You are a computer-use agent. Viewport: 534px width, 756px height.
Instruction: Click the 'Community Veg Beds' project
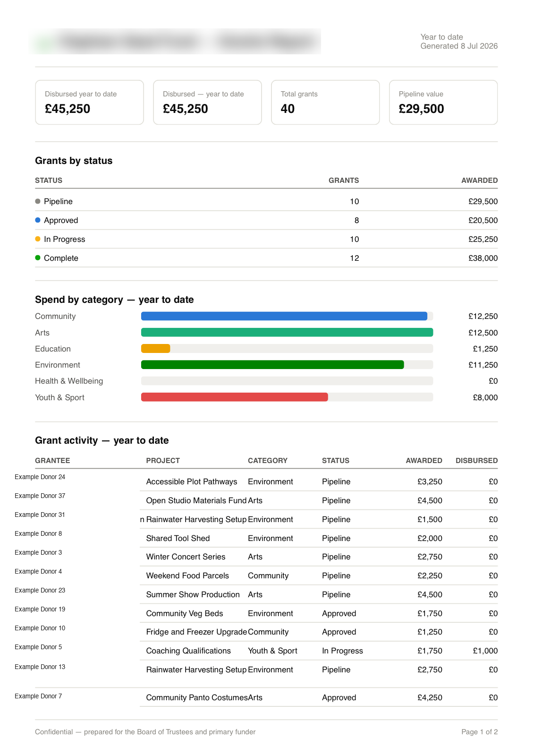coord(185,613)
